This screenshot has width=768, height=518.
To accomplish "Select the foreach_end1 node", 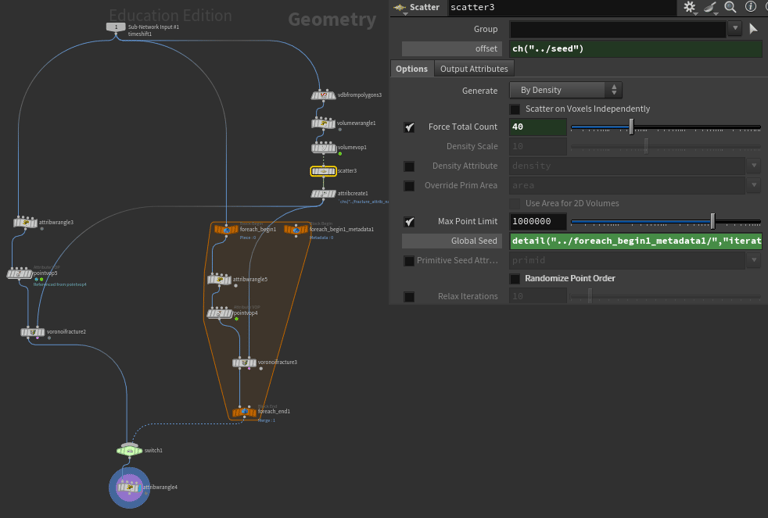I will (x=244, y=412).
